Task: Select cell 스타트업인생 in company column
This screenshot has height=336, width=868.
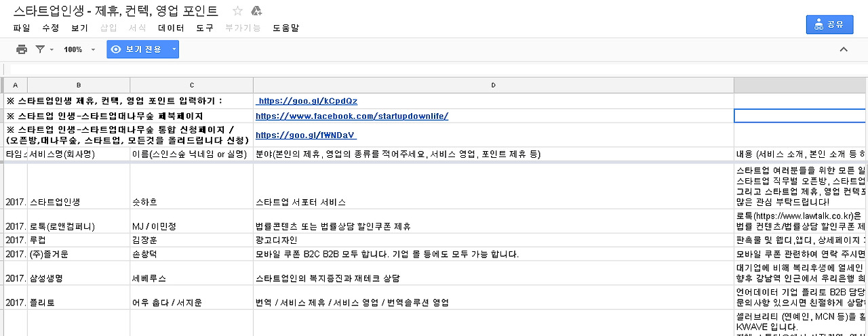Action: 79,186
